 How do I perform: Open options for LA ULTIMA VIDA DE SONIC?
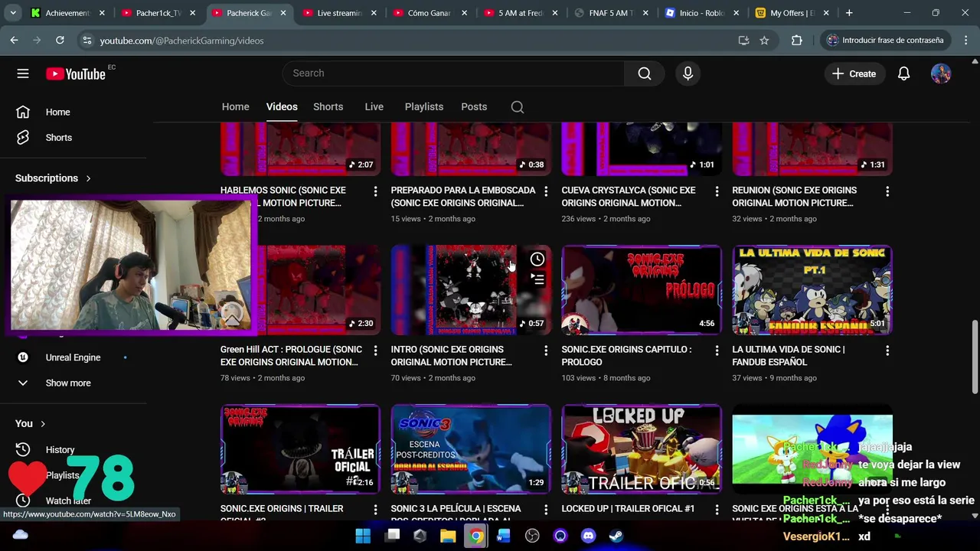887,350
